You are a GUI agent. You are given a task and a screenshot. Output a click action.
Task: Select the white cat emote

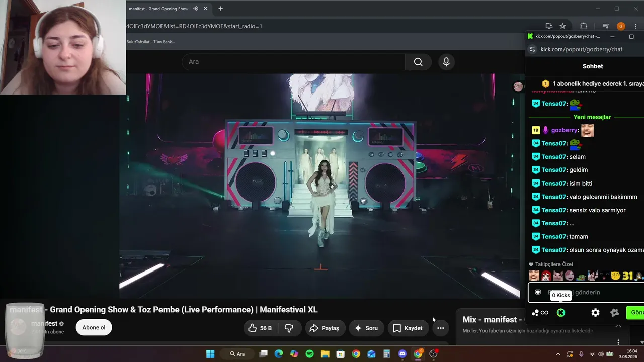[x=558, y=276]
